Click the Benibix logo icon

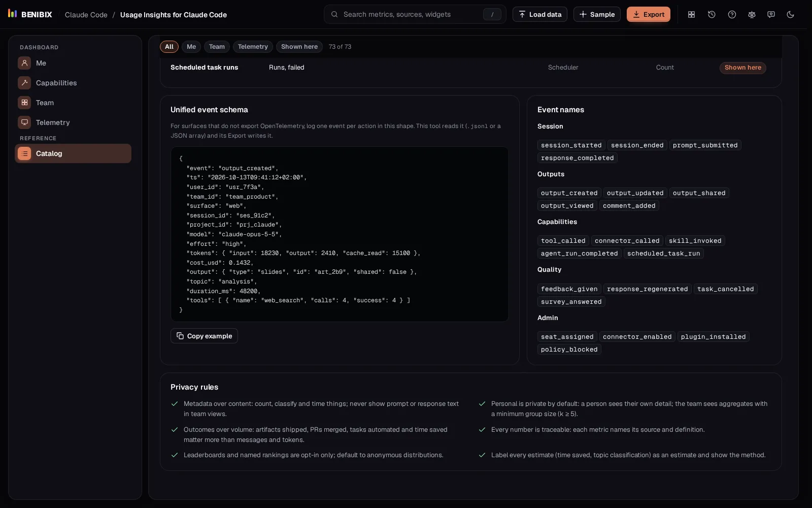(x=13, y=14)
